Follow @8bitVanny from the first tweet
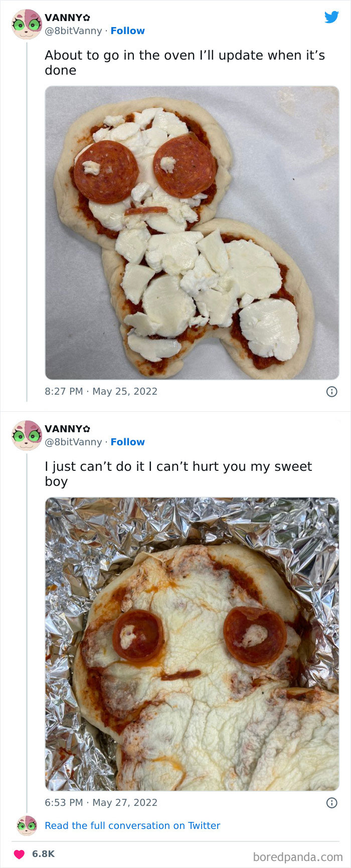The image size is (351, 868). point(127,31)
